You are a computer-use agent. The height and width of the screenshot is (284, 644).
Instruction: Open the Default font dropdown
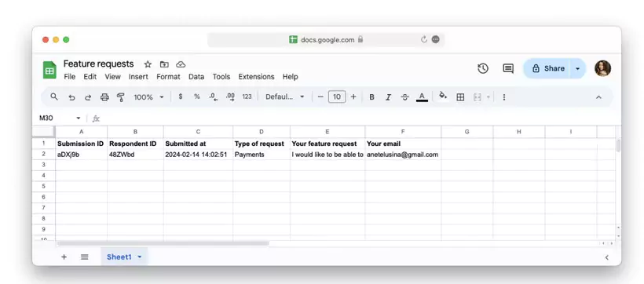[285, 97]
